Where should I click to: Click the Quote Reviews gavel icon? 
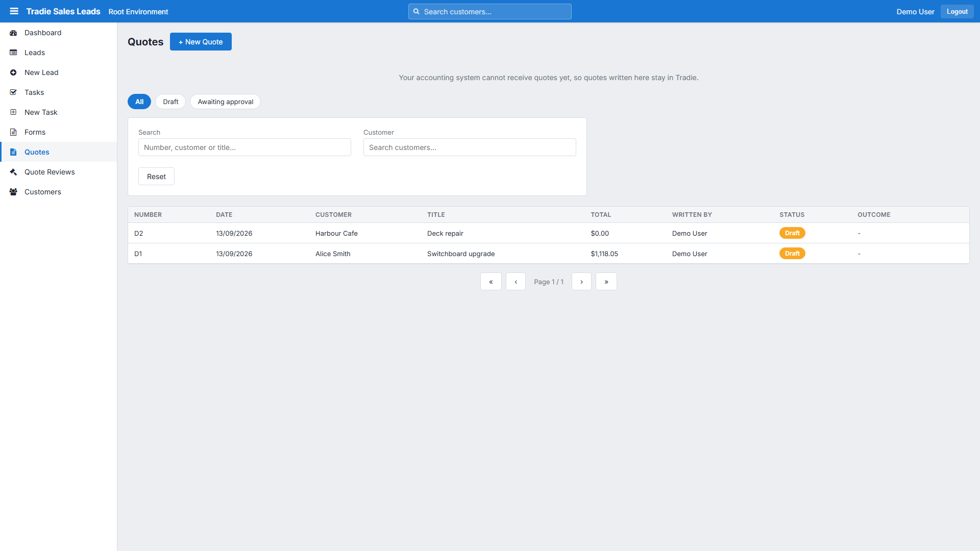(x=13, y=172)
